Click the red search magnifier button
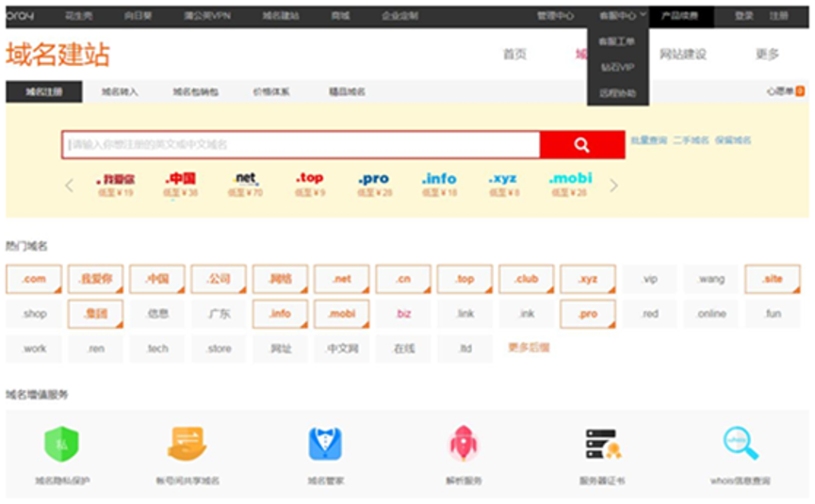 pyautogui.click(x=581, y=144)
